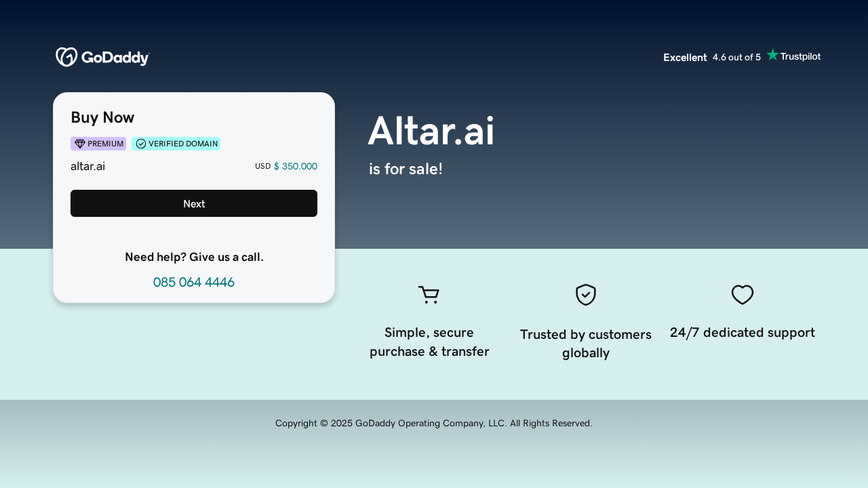Click the PREMIUM badge
This screenshot has width=868, height=488.
[98, 144]
